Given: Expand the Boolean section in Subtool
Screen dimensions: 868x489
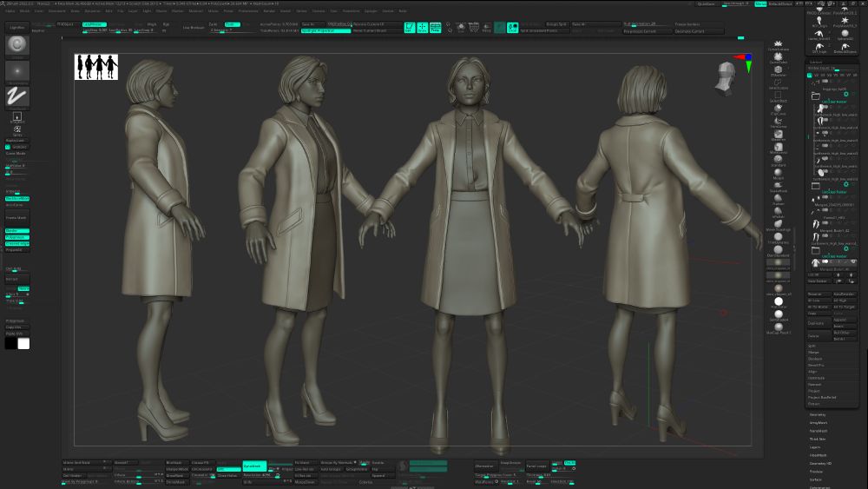Looking at the screenshot, I should point(815,359).
